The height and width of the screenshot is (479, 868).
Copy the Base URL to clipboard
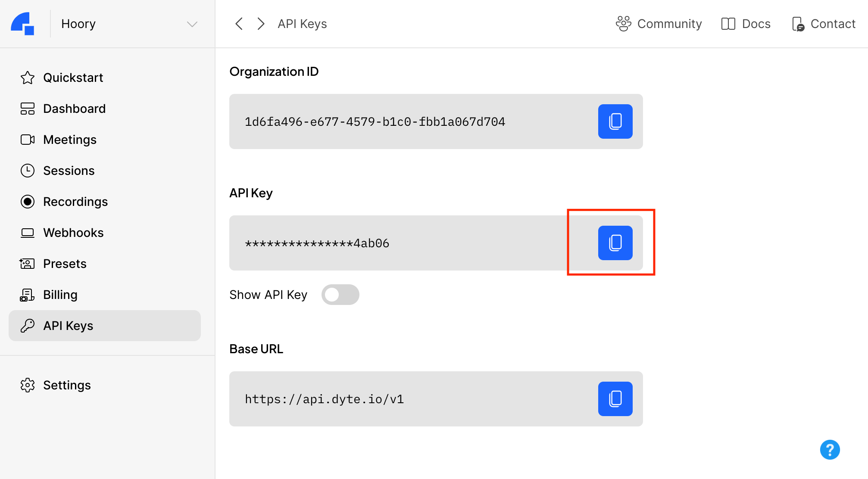click(x=615, y=399)
